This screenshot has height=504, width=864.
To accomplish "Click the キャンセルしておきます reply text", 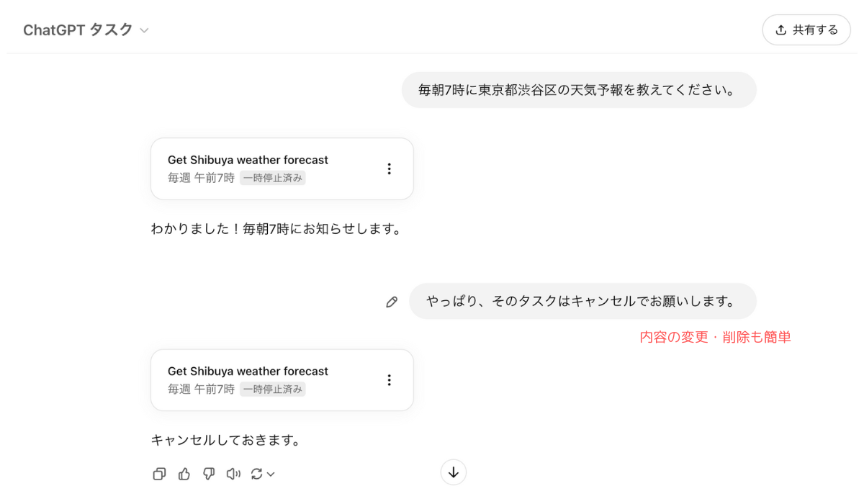I will 225,440.
